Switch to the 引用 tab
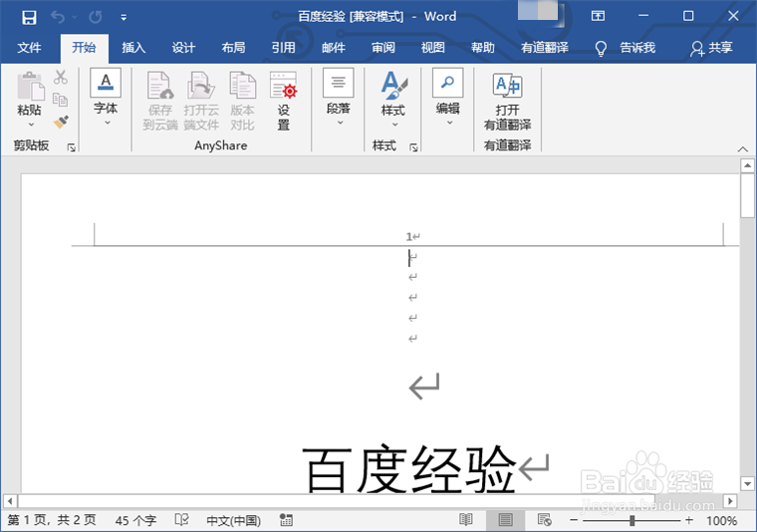The width and height of the screenshot is (757, 532). [284, 47]
